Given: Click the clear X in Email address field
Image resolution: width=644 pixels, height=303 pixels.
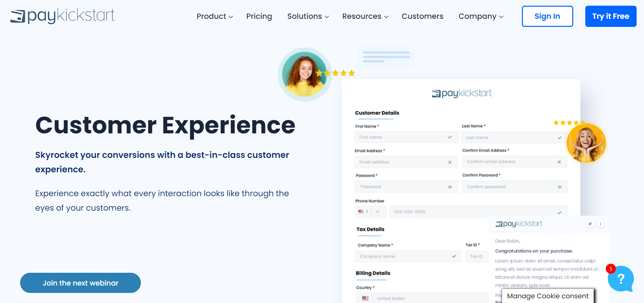Looking at the screenshot, I should tap(450, 162).
